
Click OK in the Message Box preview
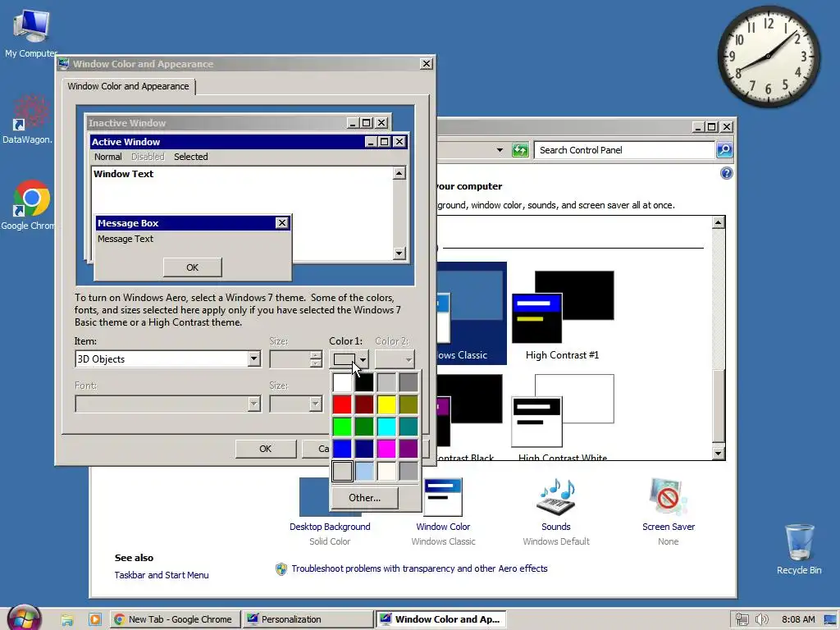click(192, 267)
